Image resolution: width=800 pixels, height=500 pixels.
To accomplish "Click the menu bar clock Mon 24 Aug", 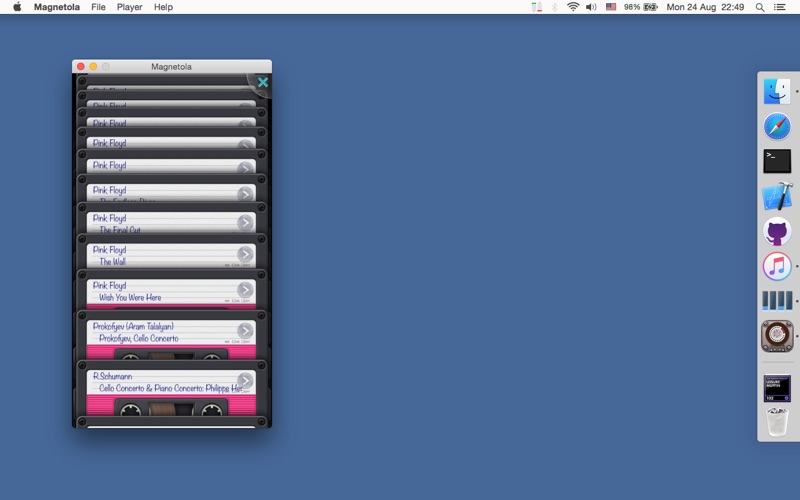I will [705, 7].
